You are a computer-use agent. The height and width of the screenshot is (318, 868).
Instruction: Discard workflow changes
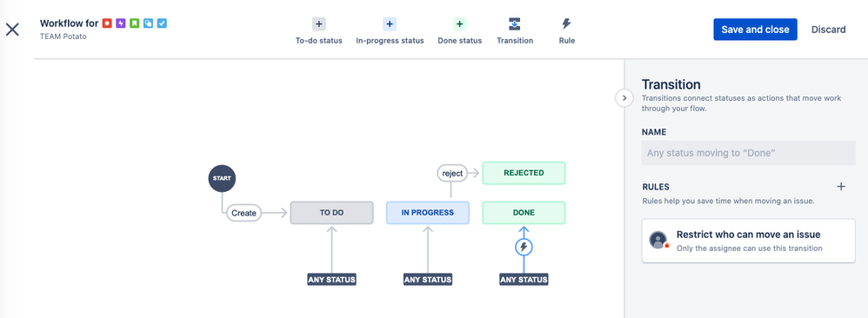828,30
